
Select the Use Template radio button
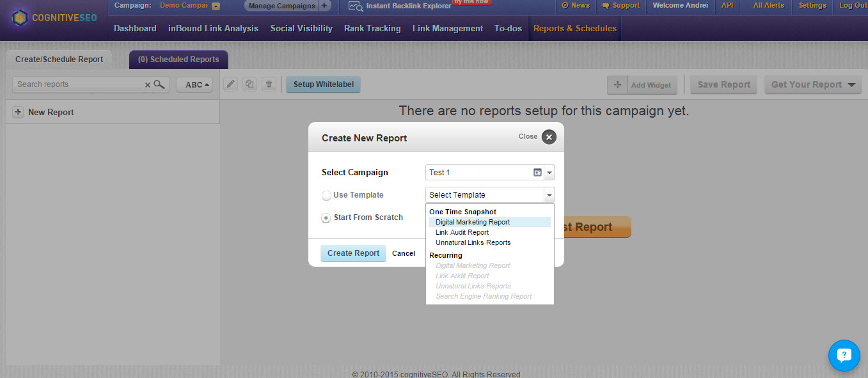(326, 195)
